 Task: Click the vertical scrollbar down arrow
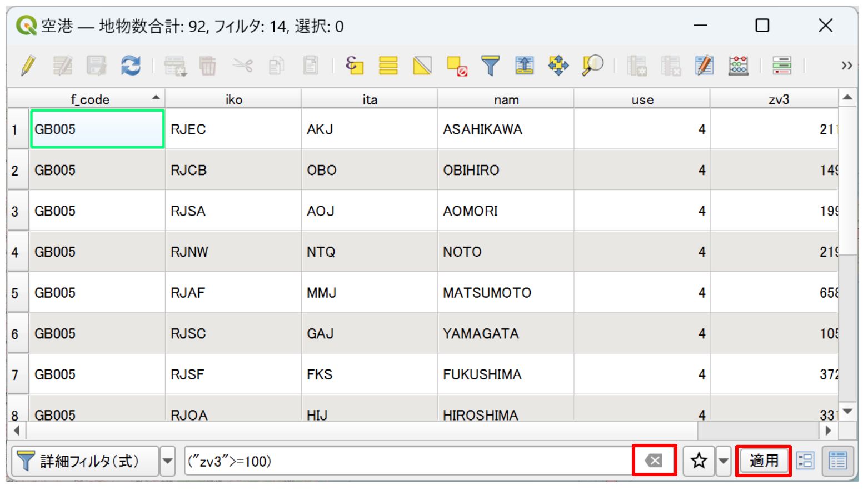(x=848, y=412)
